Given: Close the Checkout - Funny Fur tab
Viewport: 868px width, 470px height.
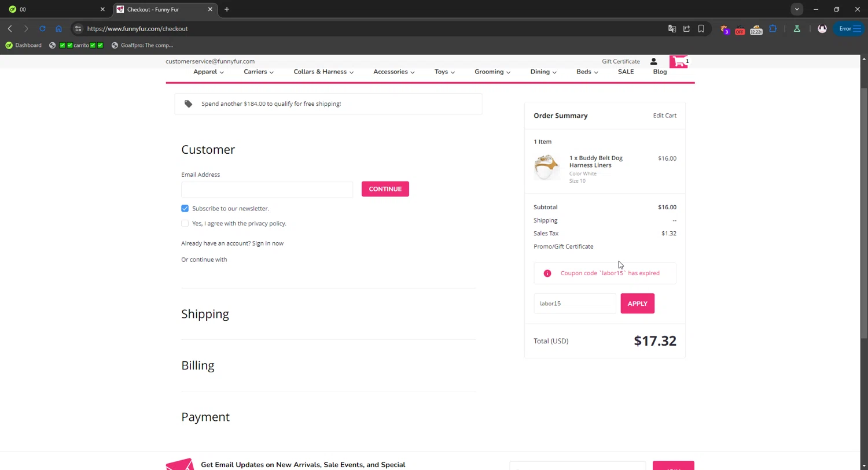Looking at the screenshot, I should [x=210, y=9].
